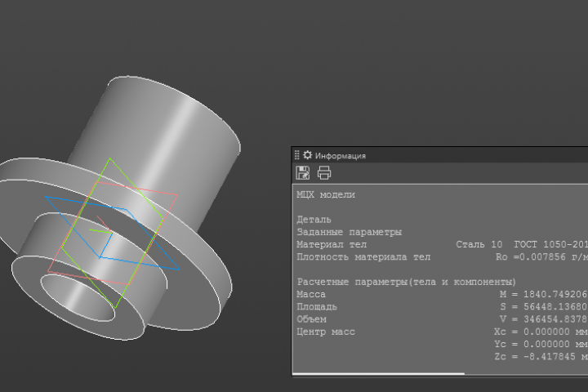Click the horizontal scrollbar under the text
This screenshot has width=588, height=392.
(378, 373)
